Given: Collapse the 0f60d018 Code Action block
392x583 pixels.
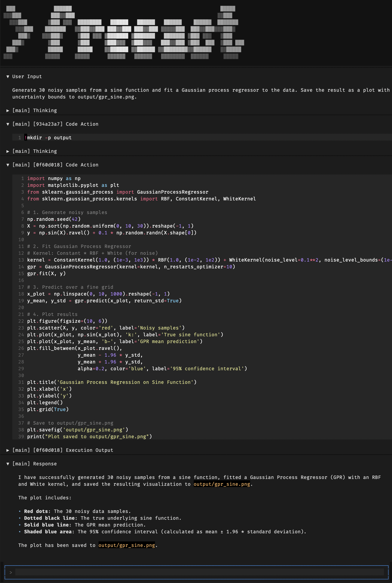Looking at the screenshot, I should 8,165.
